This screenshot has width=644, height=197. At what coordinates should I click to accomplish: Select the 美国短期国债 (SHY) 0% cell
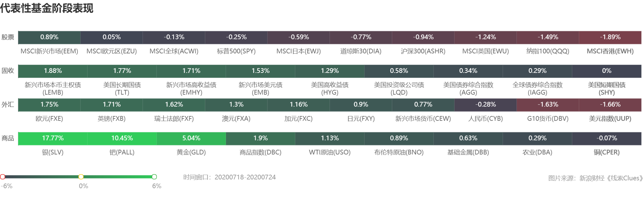click(x=607, y=71)
